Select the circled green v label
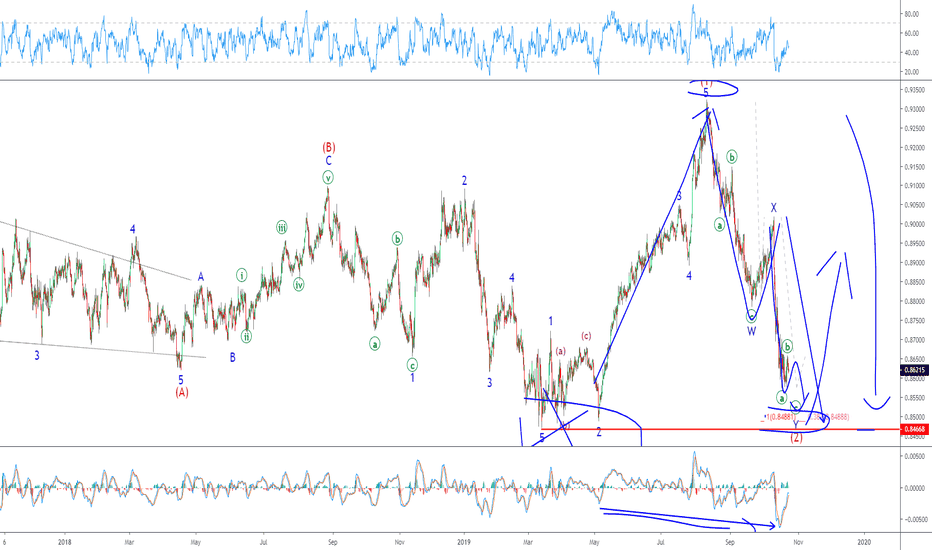The height and width of the screenshot is (550, 932). click(328, 177)
